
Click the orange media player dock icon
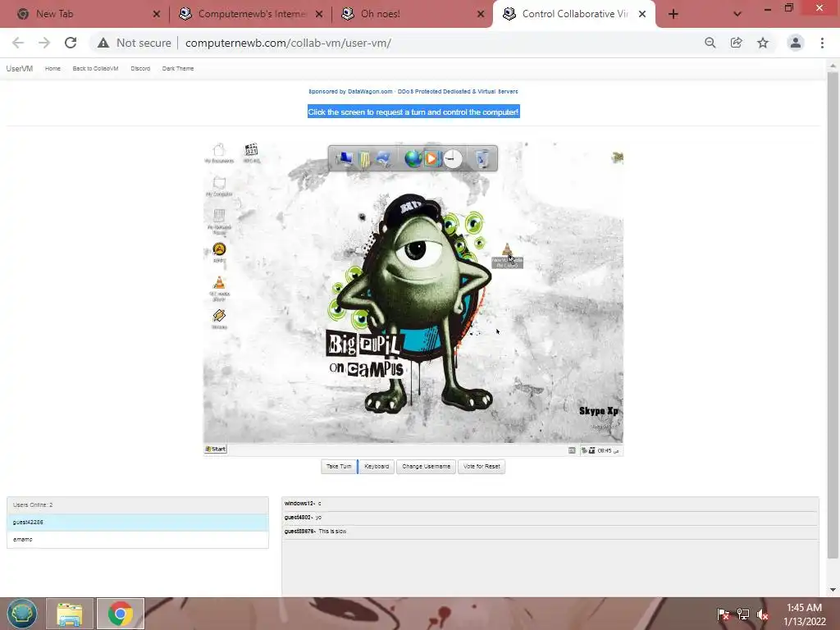point(431,158)
